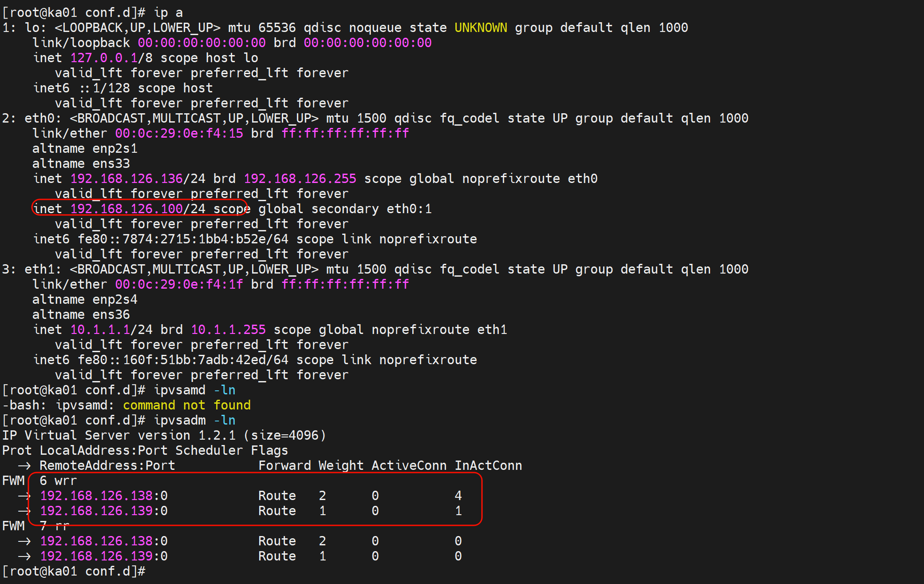Image resolution: width=924 pixels, height=584 pixels.
Task: Click the 'altname ens36' line
Action: 81,314
